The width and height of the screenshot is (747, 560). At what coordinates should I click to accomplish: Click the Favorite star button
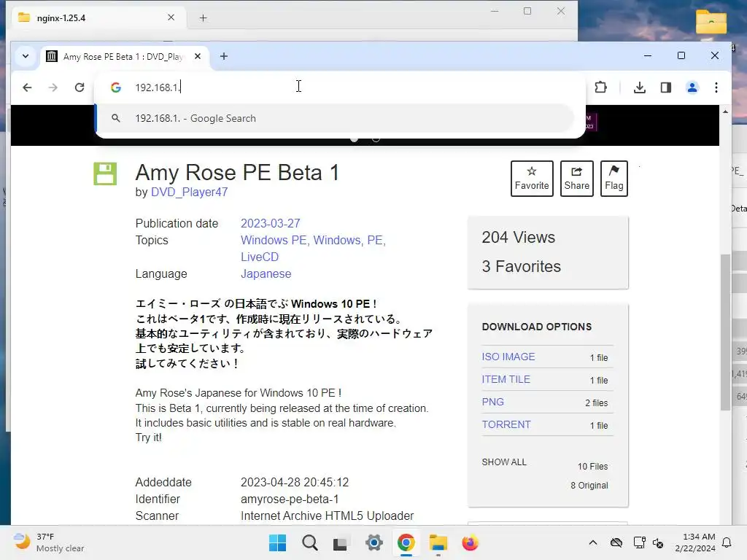click(532, 179)
